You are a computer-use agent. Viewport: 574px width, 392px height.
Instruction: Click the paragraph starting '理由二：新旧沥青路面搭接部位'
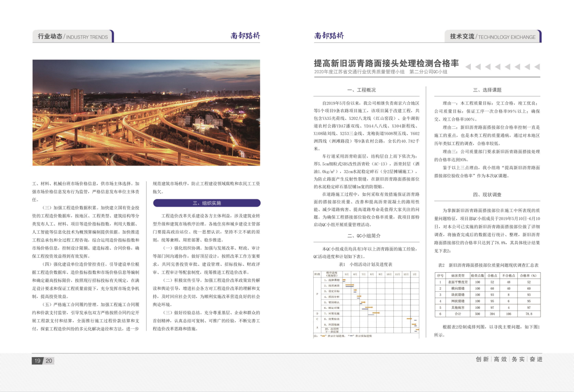click(x=487, y=135)
